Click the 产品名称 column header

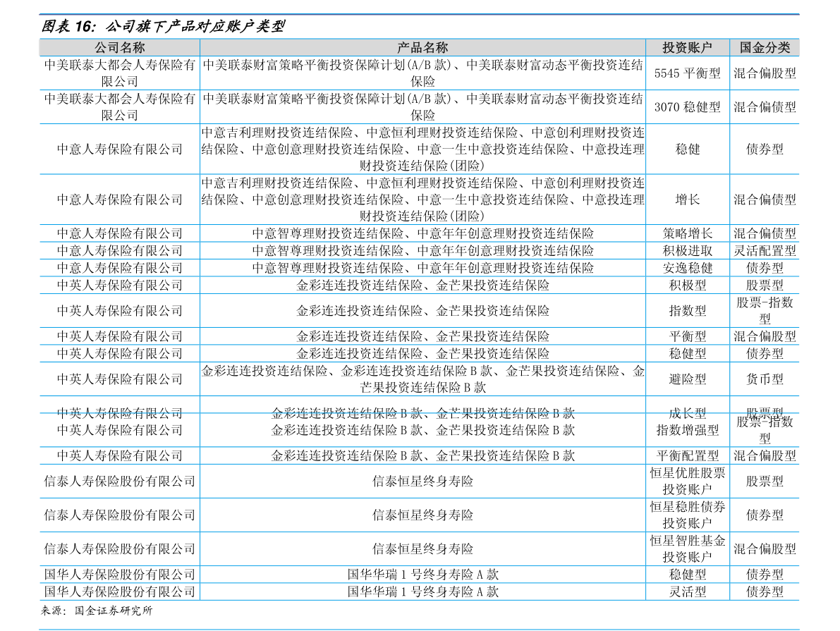point(422,48)
